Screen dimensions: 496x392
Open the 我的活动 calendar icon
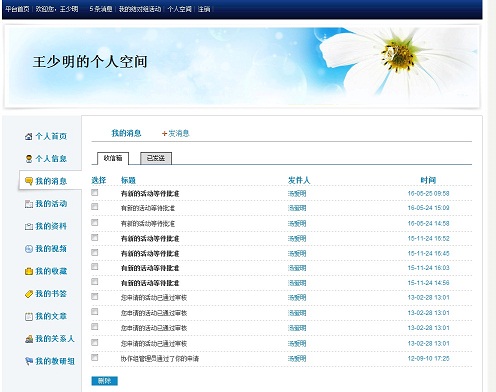click(x=29, y=204)
